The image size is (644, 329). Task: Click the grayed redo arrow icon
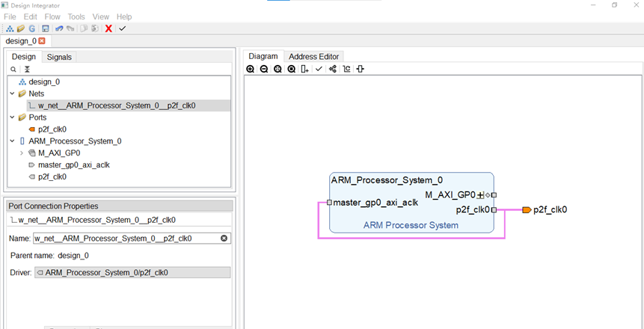click(70, 28)
